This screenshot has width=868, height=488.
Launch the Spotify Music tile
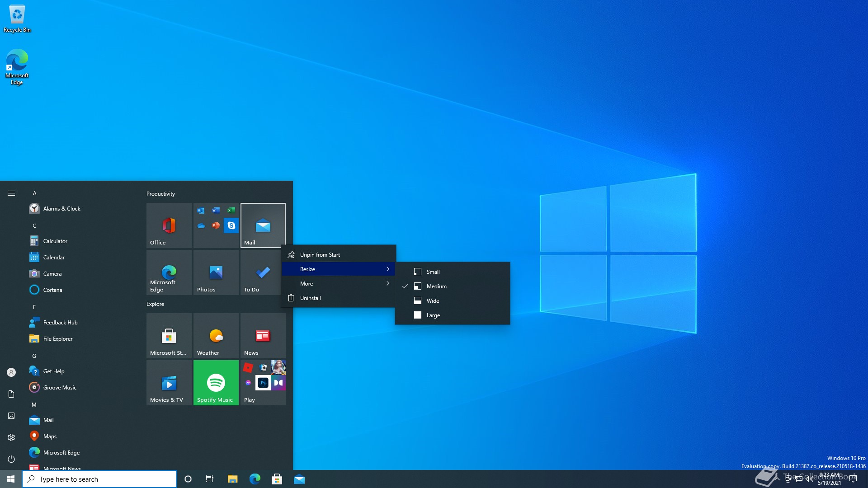pos(216,383)
